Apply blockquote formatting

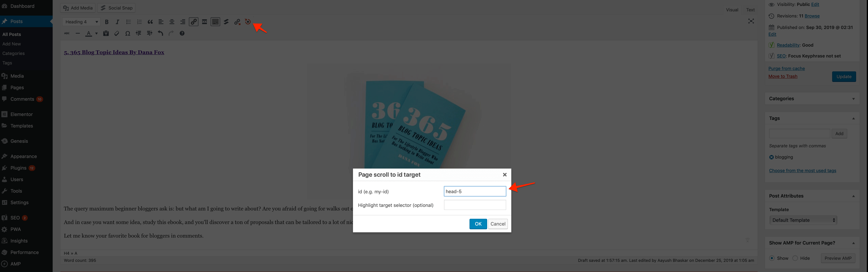pos(150,22)
